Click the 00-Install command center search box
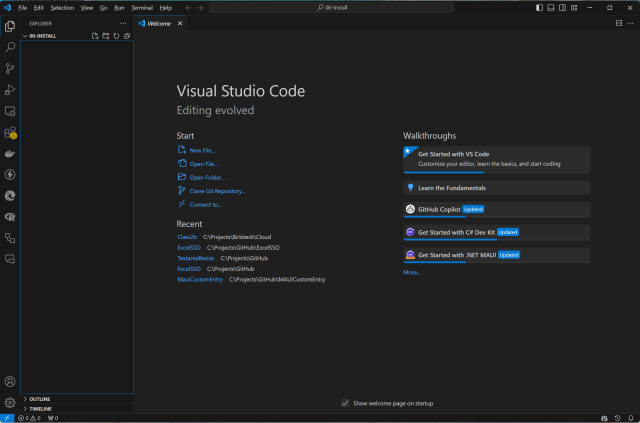640x423 pixels. point(332,7)
